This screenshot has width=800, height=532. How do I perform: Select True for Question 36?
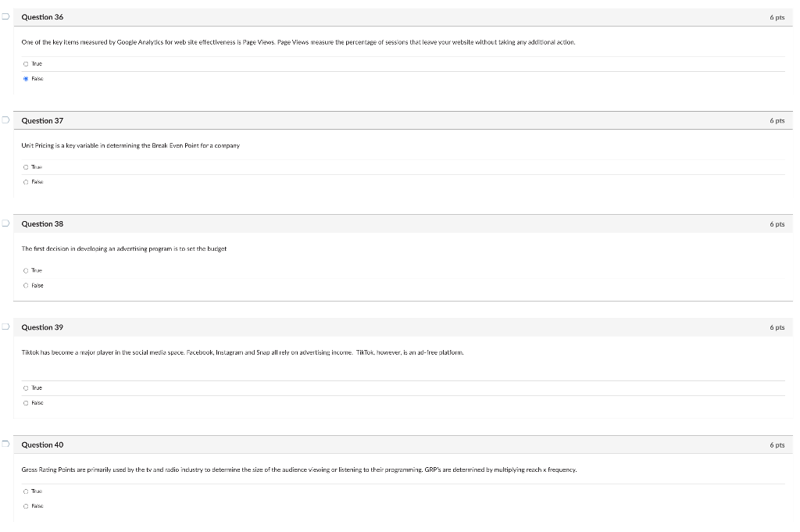click(x=26, y=64)
